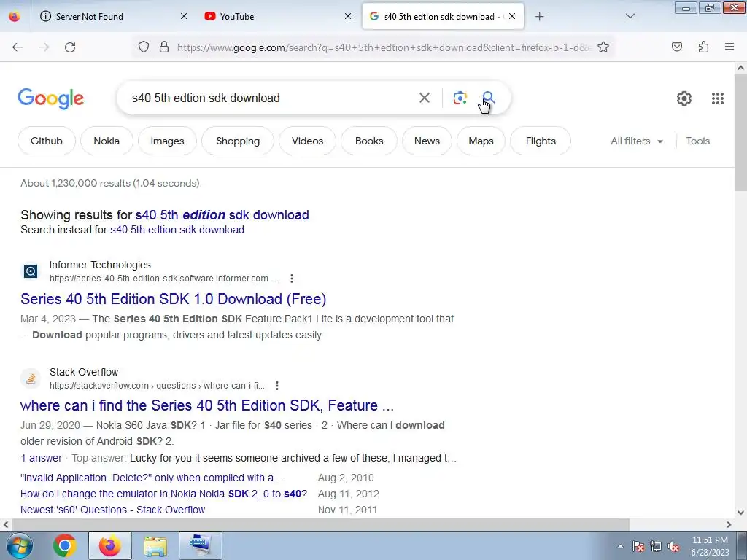Click vertical scrollbar up arrow
This screenshot has height=560, width=747.
(740, 68)
